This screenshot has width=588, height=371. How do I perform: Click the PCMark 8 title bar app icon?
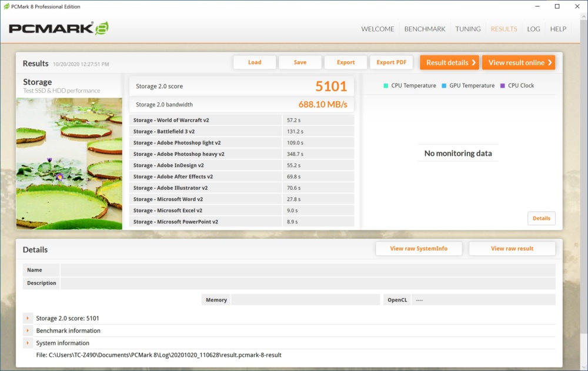pos(6,6)
